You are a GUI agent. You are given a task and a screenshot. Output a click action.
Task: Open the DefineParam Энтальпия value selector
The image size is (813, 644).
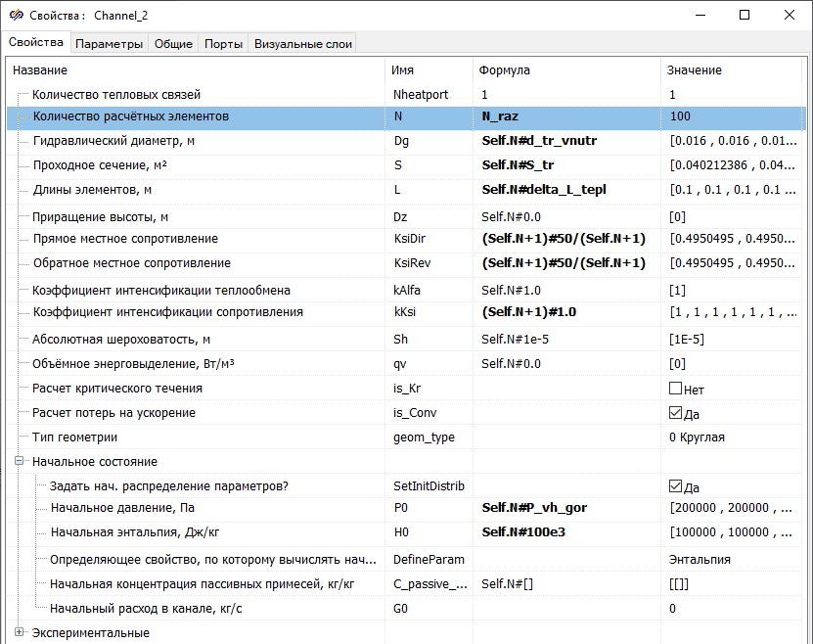pos(734,560)
